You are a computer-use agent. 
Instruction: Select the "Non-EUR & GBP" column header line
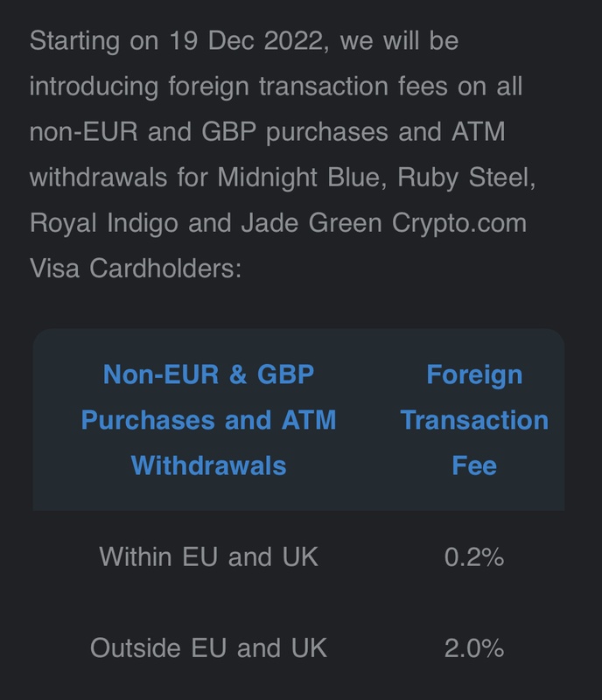click(x=208, y=374)
